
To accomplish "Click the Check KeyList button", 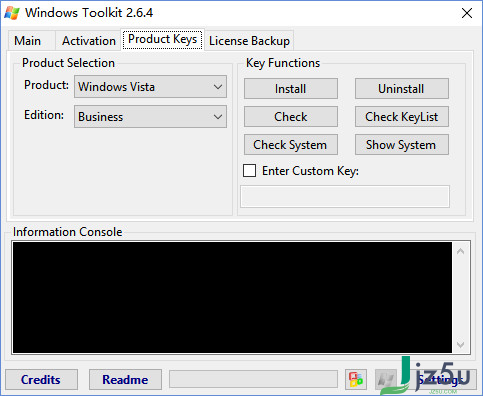I will [x=402, y=117].
